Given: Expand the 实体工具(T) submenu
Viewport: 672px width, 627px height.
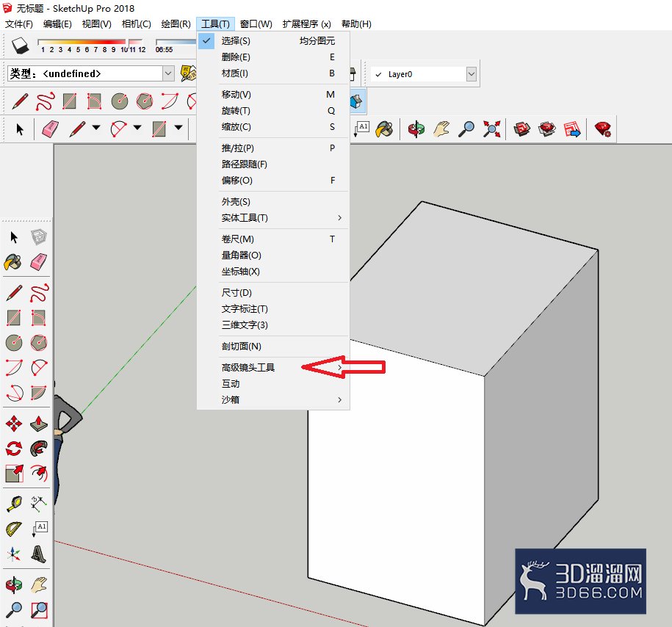Looking at the screenshot, I should [x=273, y=218].
